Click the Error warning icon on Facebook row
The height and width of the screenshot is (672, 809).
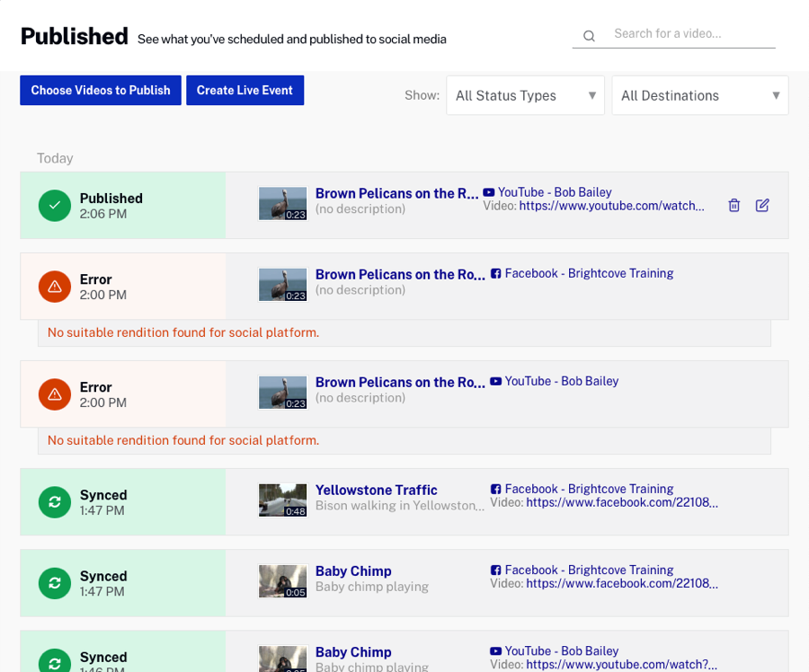point(55,287)
